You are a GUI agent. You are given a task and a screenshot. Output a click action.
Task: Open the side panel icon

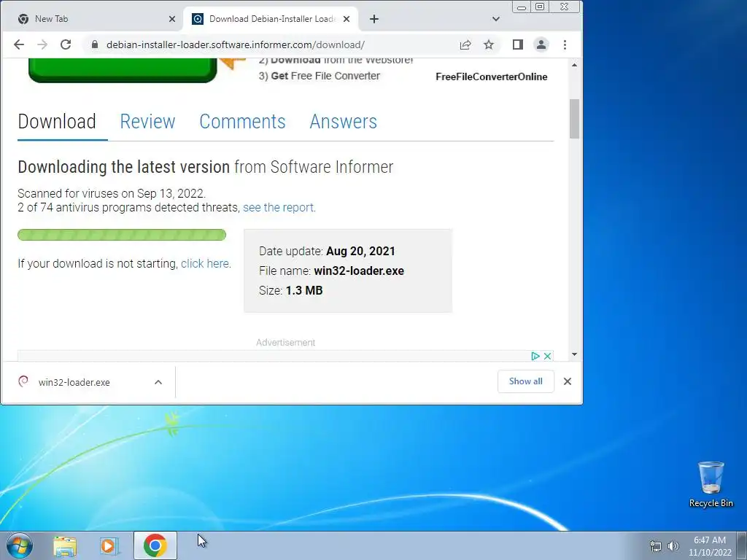(518, 44)
